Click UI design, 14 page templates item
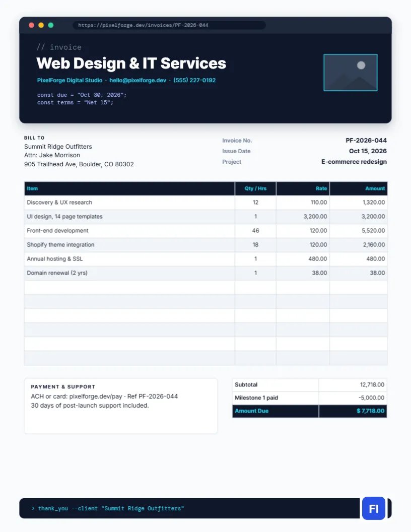 (x=64, y=217)
